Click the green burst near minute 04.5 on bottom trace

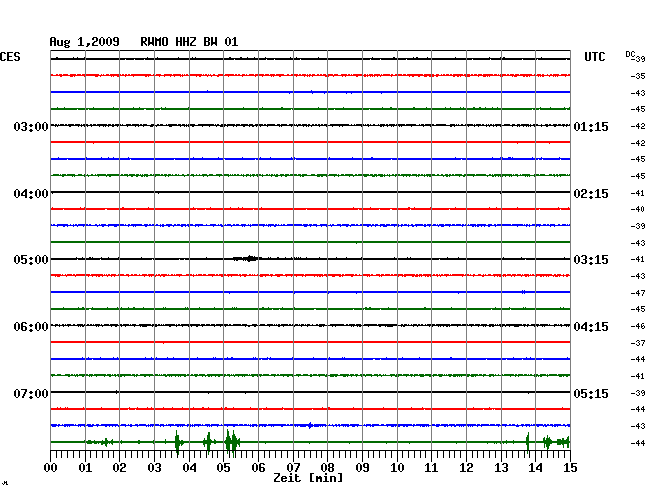[209, 443]
